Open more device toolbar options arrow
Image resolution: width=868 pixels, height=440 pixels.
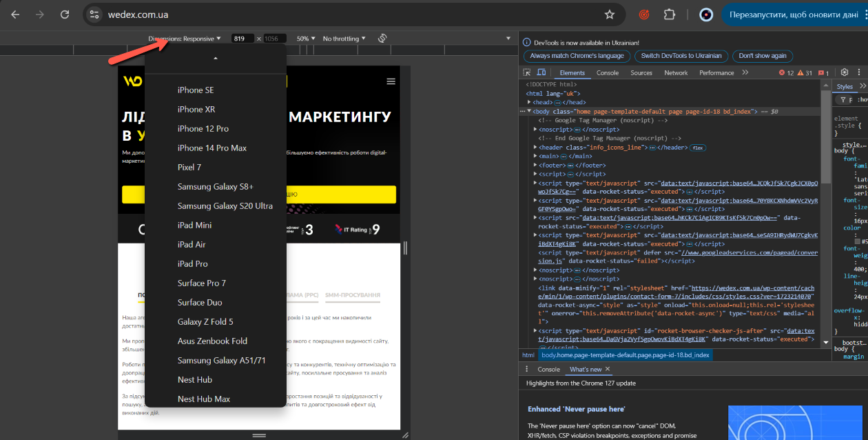508,39
